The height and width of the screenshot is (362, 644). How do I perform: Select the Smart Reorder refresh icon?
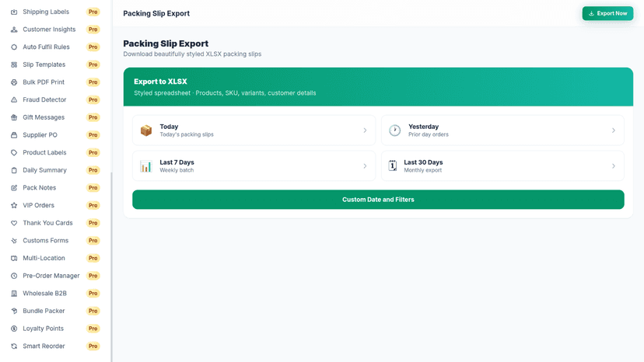[x=14, y=346]
